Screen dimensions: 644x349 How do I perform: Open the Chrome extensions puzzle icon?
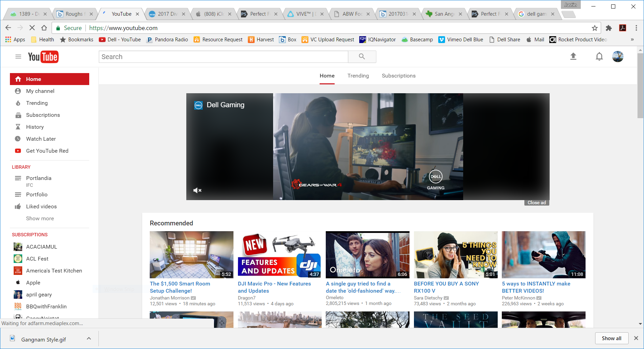[x=609, y=28]
